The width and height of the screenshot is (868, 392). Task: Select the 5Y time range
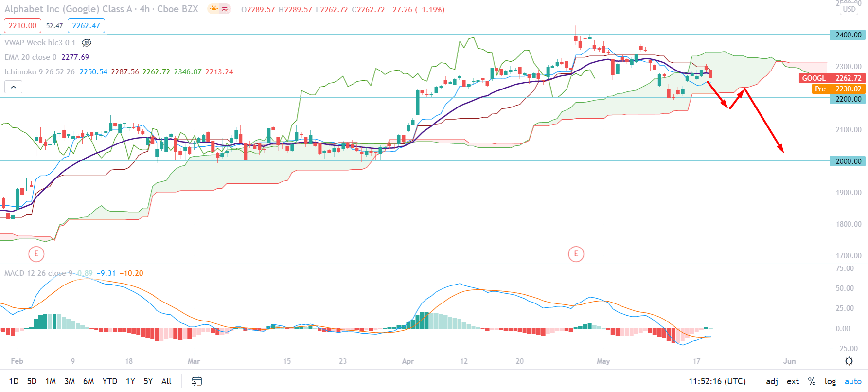click(x=148, y=381)
